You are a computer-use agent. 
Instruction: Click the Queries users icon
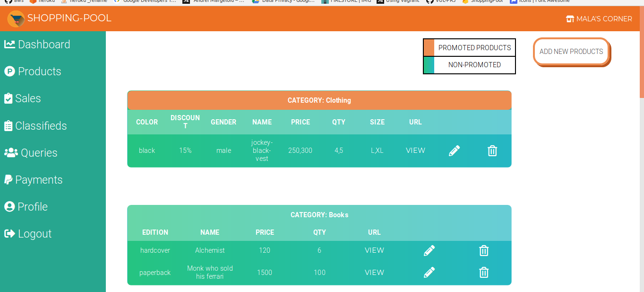point(11,152)
